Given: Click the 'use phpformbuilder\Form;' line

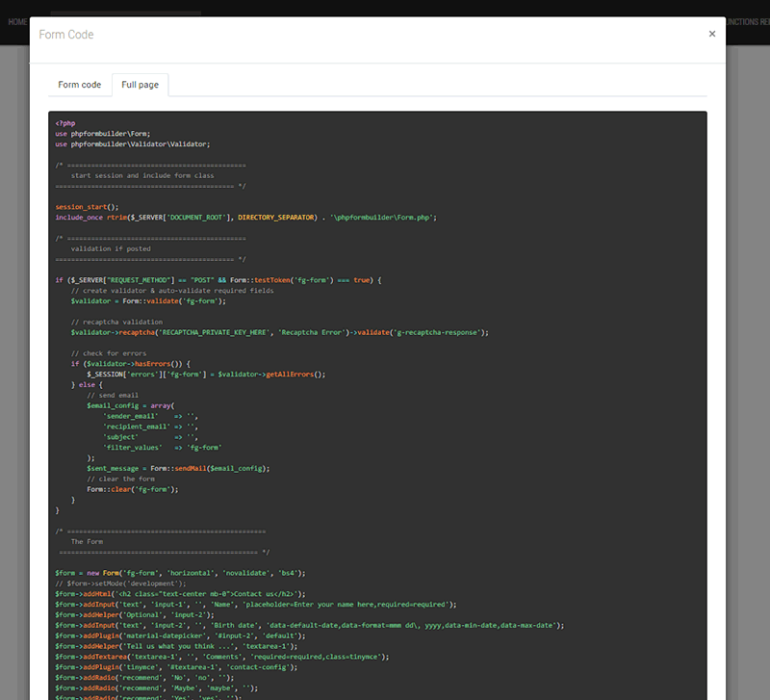Looking at the screenshot, I should [103, 133].
